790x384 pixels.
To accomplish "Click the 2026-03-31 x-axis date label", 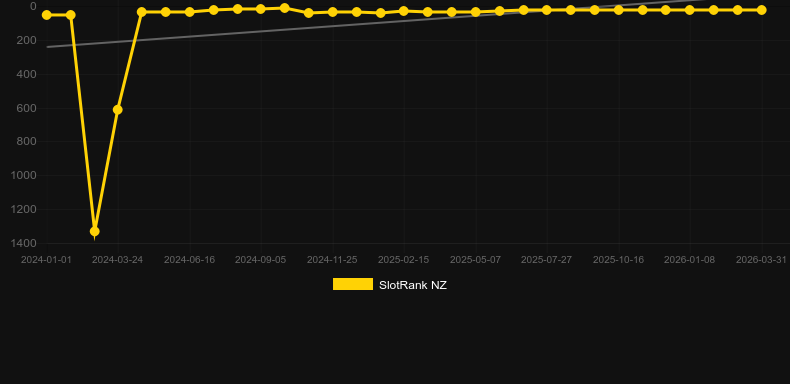I will (761, 260).
